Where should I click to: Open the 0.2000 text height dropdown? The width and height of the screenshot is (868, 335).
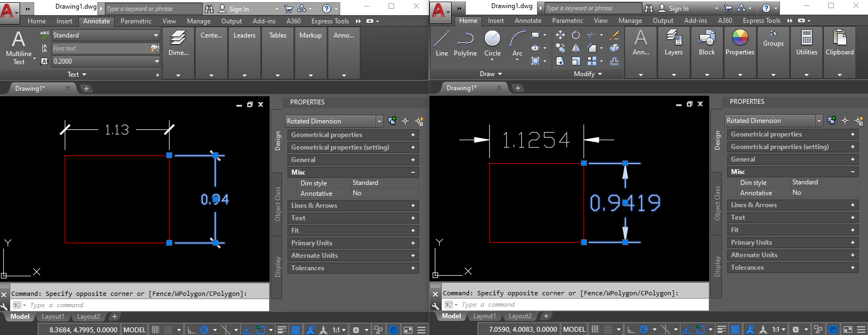tap(106, 61)
